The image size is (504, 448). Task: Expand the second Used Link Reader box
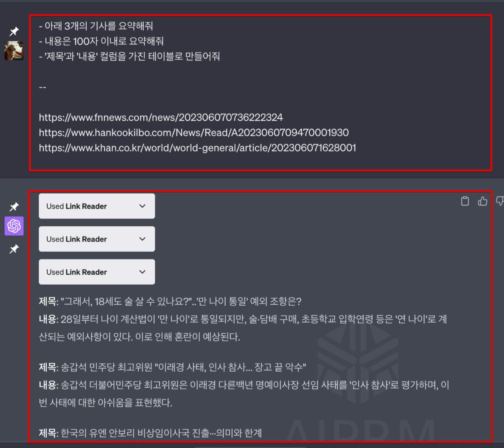[x=97, y=239]
